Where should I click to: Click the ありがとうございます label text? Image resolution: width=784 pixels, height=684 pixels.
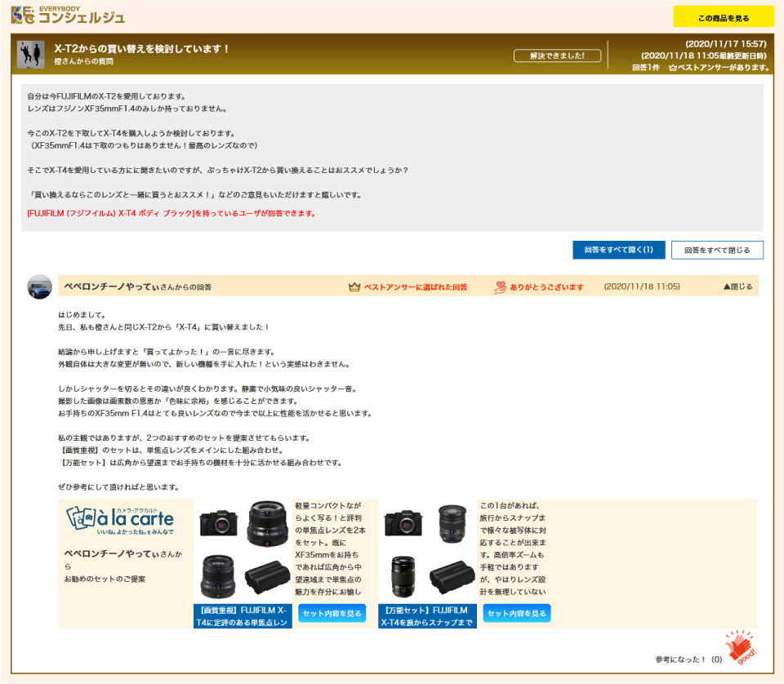(546, 286)
